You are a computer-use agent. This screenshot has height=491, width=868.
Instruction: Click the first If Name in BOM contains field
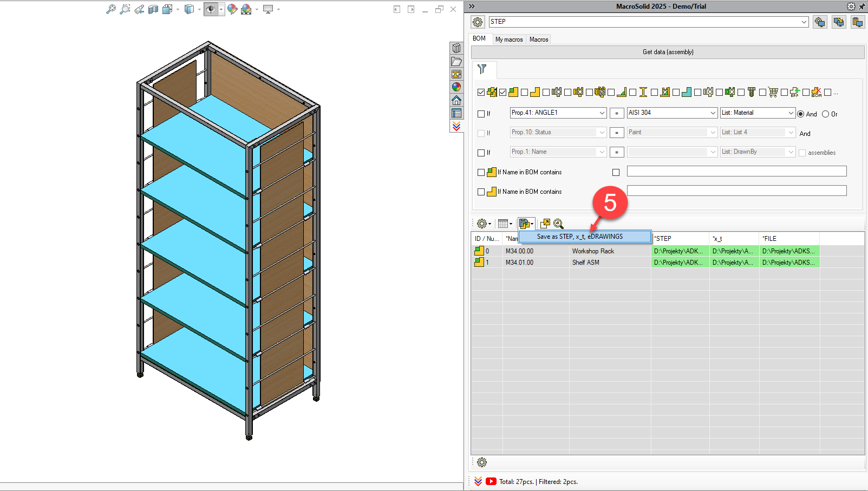pos(736,171)
